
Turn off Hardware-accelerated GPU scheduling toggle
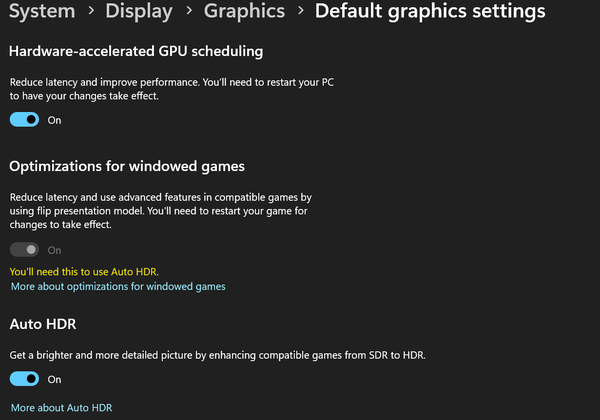pos(24,120)
